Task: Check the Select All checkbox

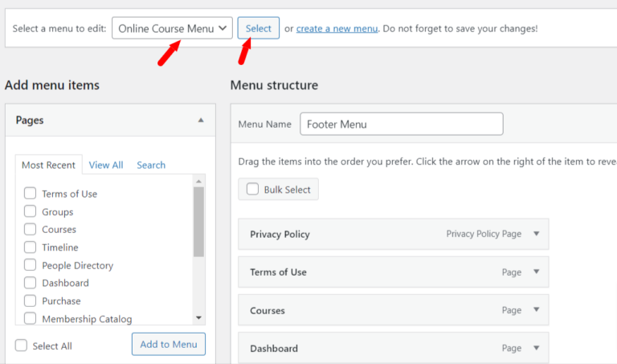Action: click(22, 346)
